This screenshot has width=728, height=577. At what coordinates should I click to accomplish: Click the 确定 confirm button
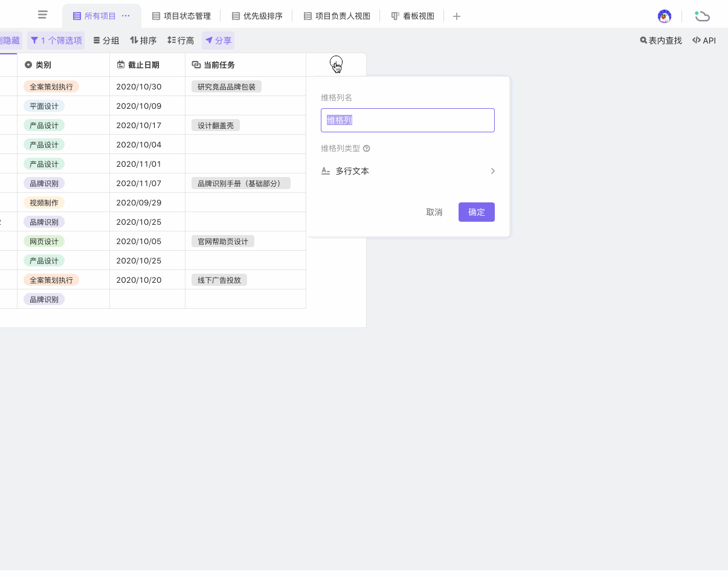[x=476, y=212]
